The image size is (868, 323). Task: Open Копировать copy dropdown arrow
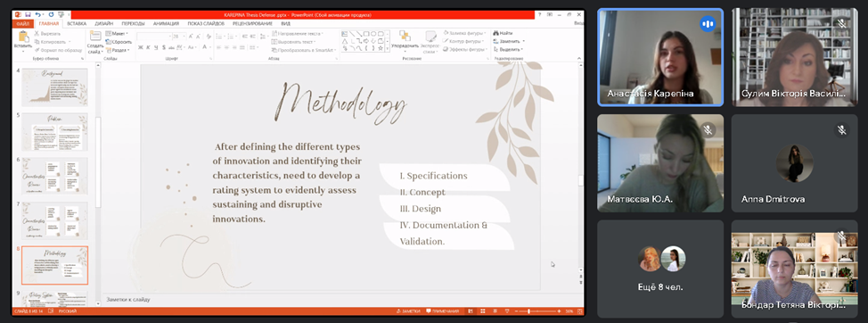[70, 42]
